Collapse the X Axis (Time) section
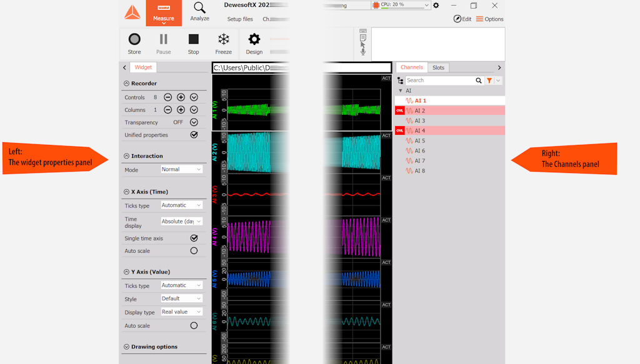The image size is (640, 364). (126, 192)
